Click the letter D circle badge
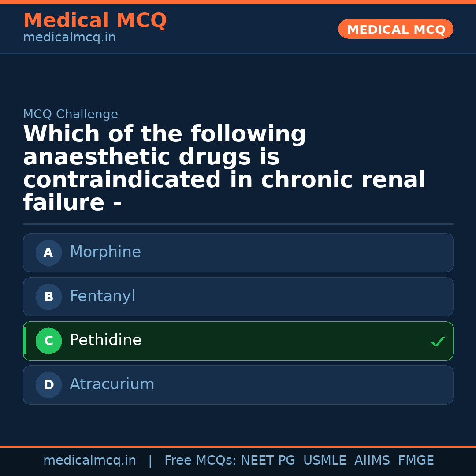The image size is (476, 476). 48,385
